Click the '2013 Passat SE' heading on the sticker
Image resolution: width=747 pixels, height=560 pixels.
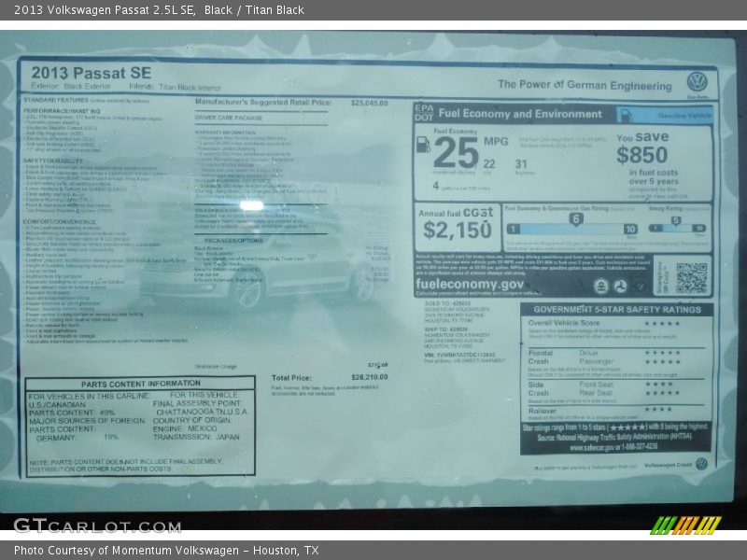pos(92,73)
